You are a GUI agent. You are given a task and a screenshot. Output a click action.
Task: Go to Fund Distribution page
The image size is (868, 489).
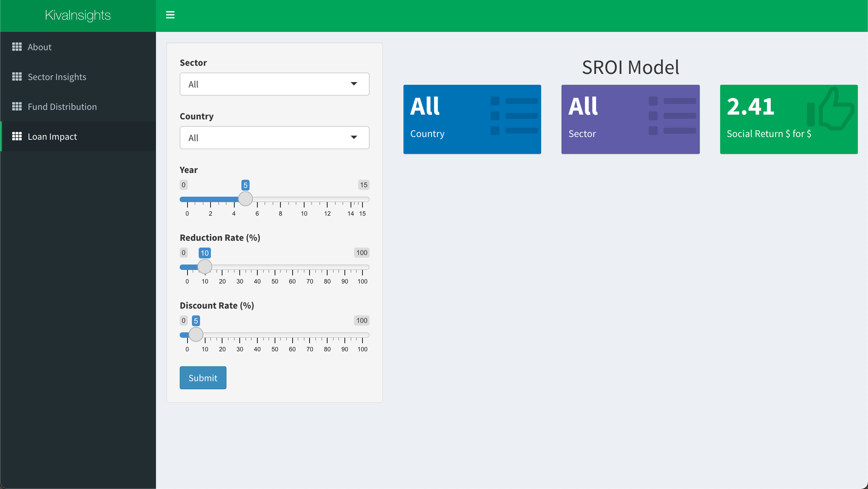pyautogui.click(x=62, y=106)
